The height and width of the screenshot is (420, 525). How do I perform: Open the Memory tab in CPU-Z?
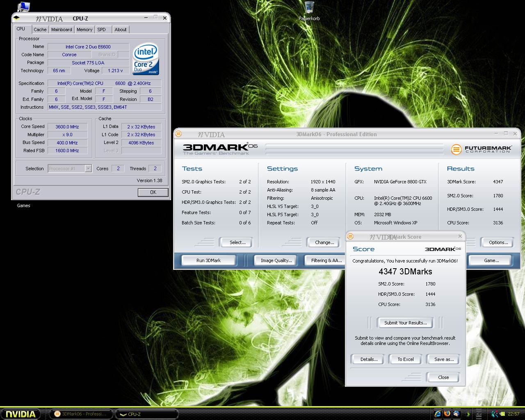[x=84, y=30]
